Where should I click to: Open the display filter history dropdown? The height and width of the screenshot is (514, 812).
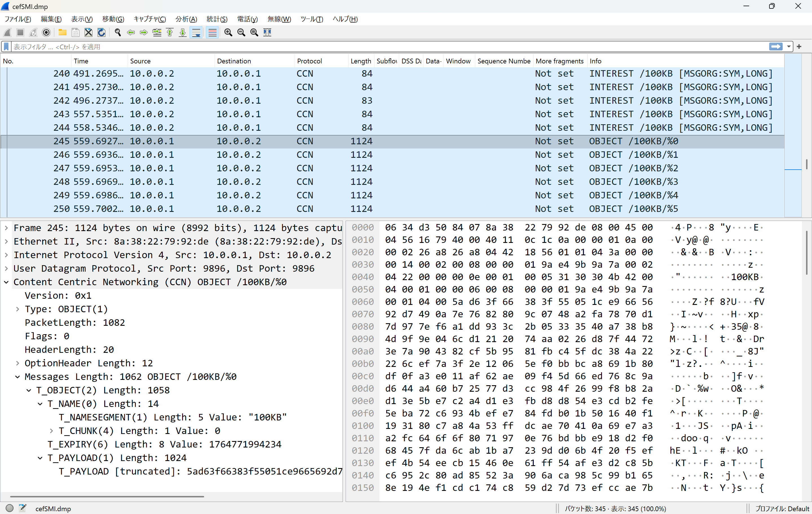789,46
